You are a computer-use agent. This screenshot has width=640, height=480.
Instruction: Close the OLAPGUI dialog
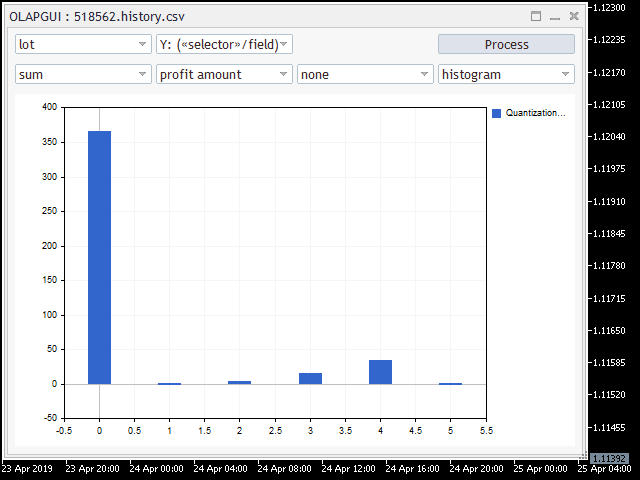[574, 16]
